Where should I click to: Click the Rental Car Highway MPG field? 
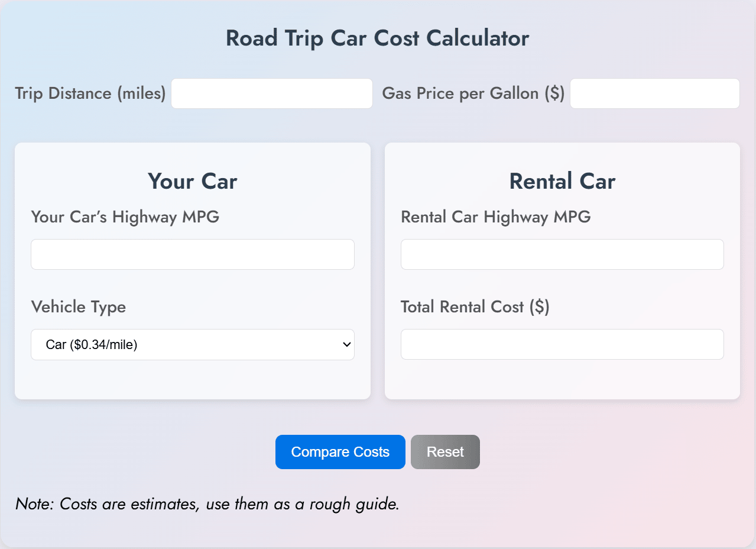(562, 254)
